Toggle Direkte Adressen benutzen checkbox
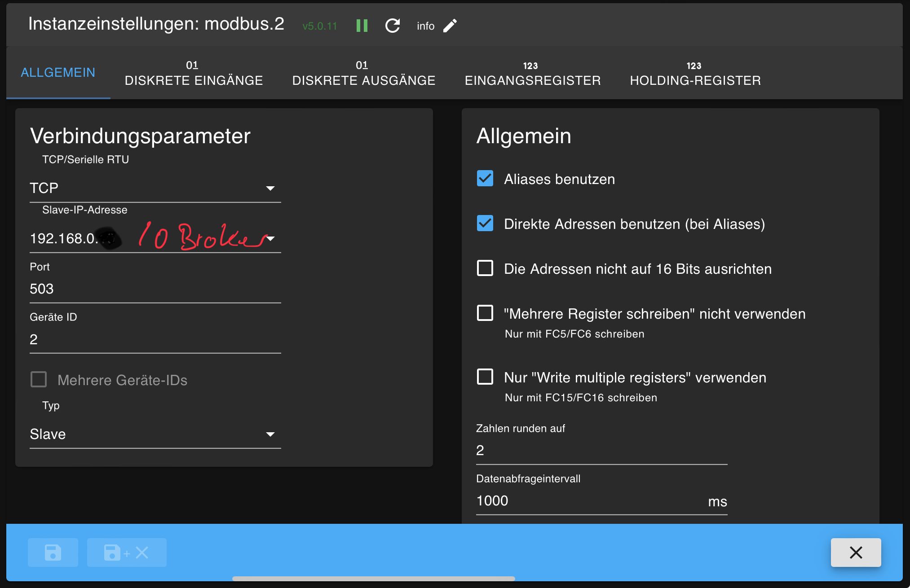 tap(485, 224)
